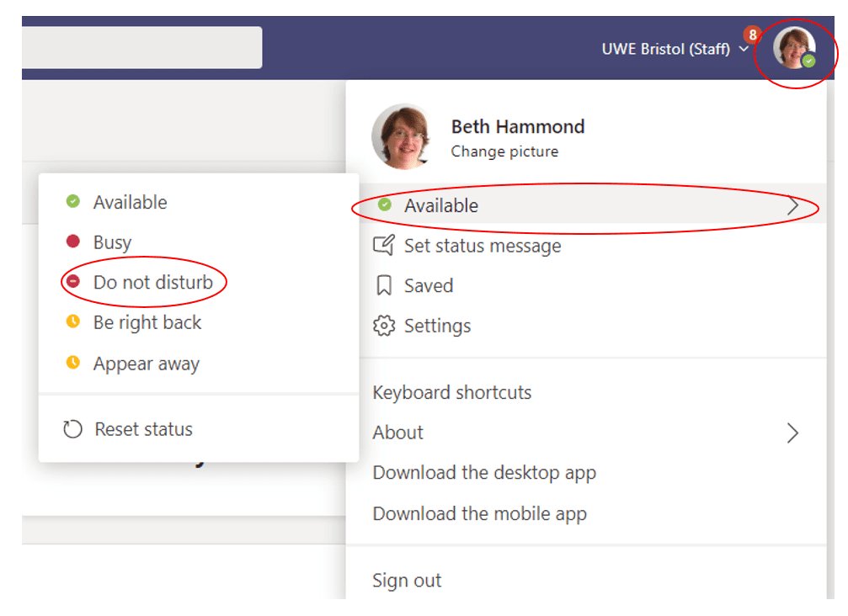The width and height of the screenshot is (848, 616).
Task: Expand the Available status submenu chevron
Action: (x=792, y=205)
